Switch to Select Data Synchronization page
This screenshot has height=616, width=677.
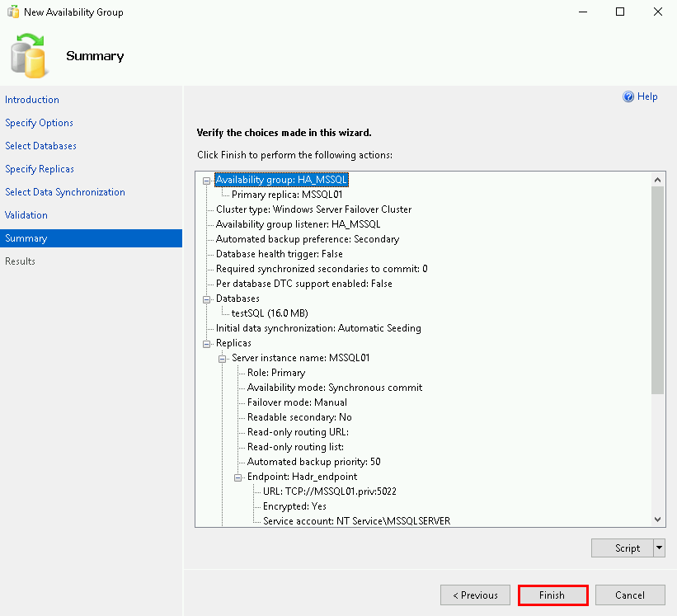point(65,192)
